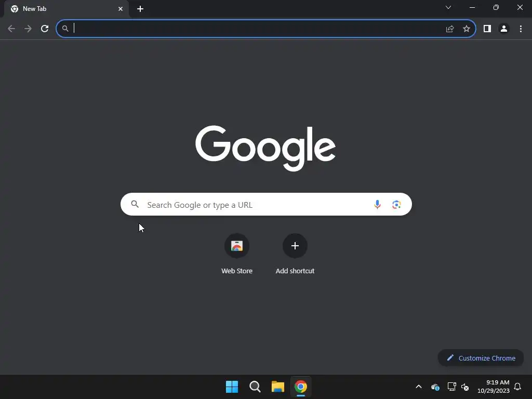532x399 pixels.
Task: Share this page via the share icon
Action: (450, 29)
